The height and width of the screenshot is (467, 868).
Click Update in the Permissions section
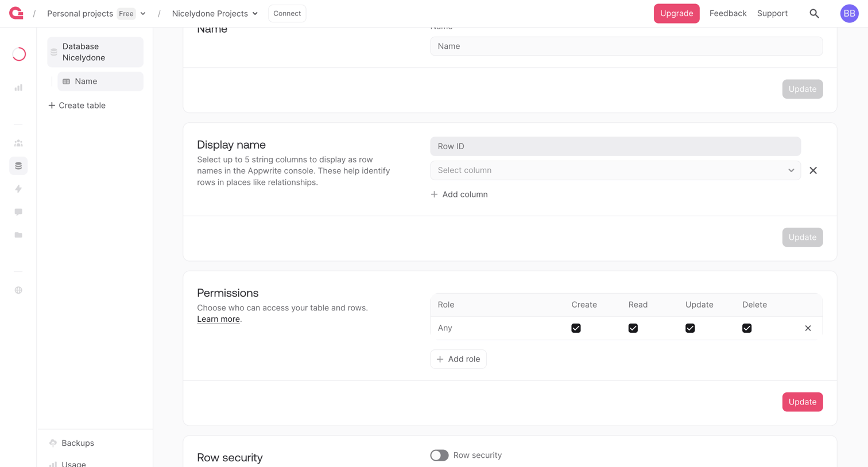pos(802,402)
